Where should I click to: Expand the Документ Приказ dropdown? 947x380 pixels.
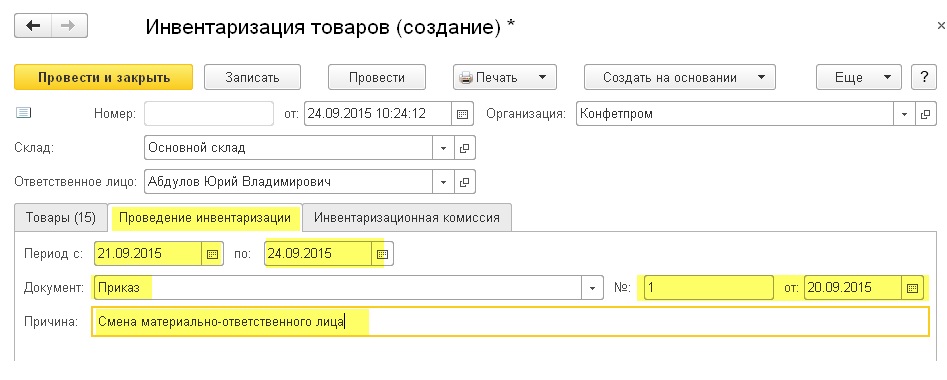click(x=593, y=288)
